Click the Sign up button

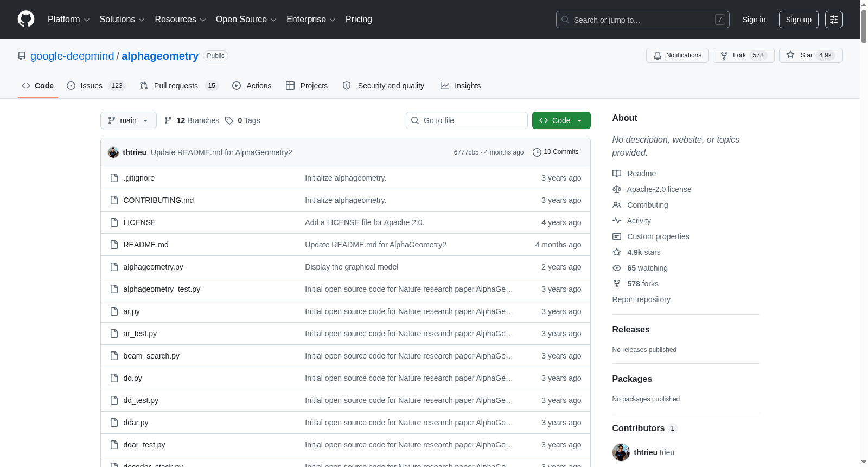pos(799,20)
